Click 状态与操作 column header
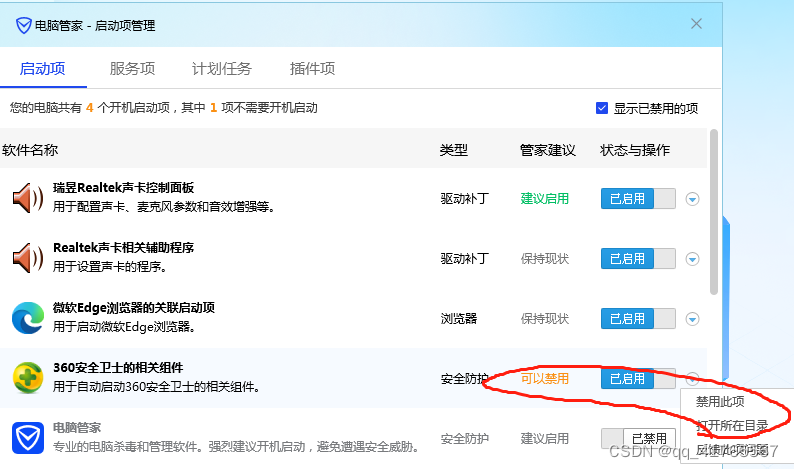794x469 pixels. click(x=635, y=150)
